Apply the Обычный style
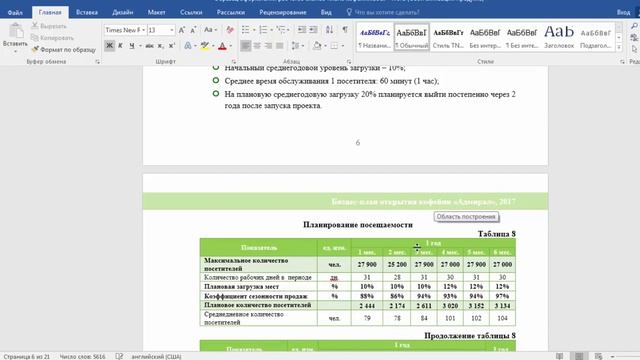The image size is (640, 360). point(411,37)
